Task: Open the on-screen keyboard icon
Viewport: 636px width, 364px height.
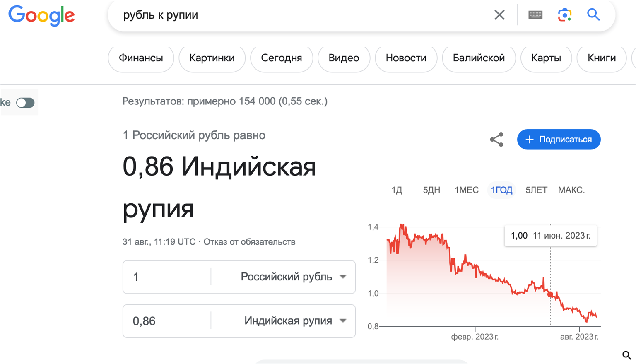Action: point(535,15)
